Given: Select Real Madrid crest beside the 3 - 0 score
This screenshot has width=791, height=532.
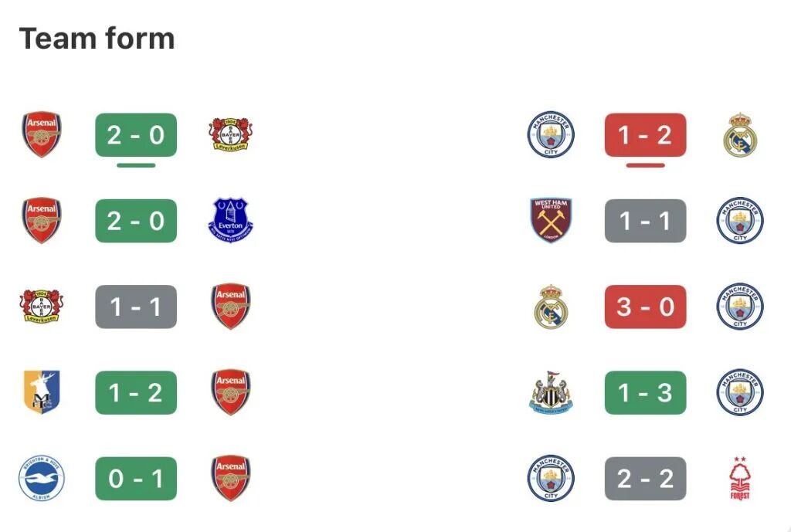Looking at the screenshot, I should tap(552, 307).
